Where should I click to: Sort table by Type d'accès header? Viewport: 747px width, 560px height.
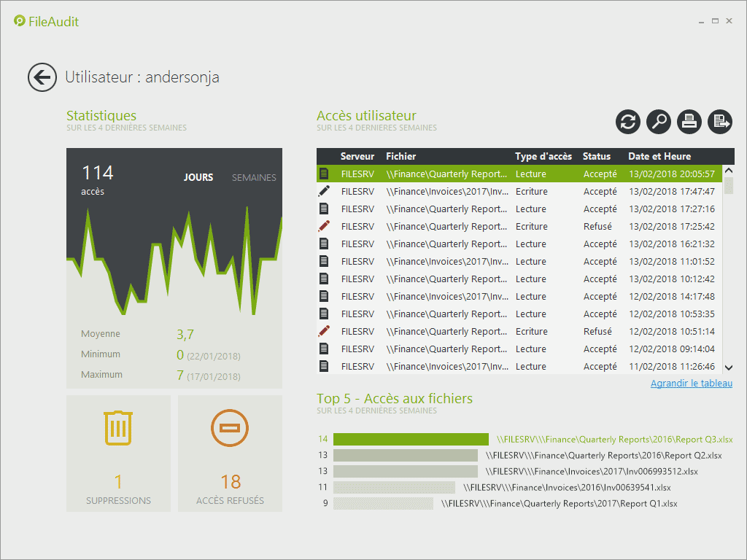coord(543,156)
